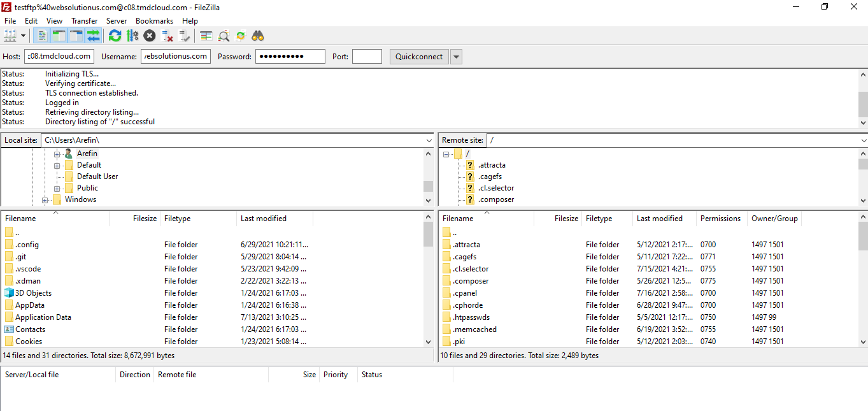Viewport: 868px width, 411px height.
Task: Click the Quickconnect button
Action: [x=418, y=57]
